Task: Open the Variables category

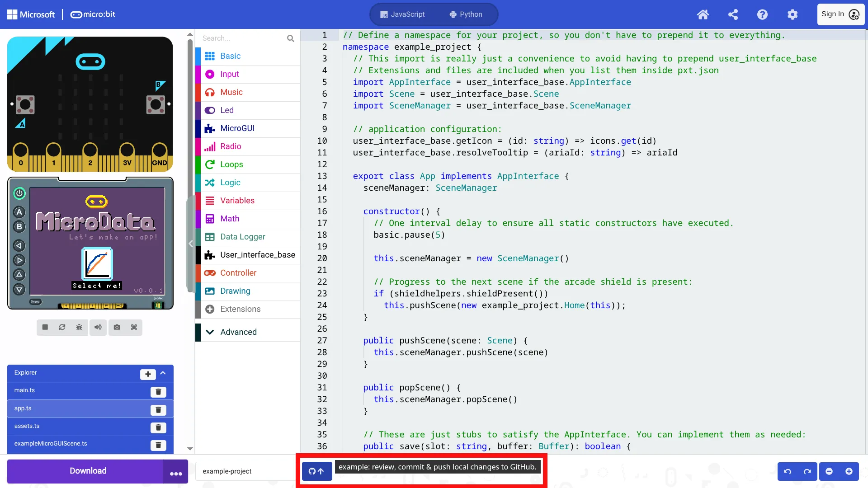Action: (x=248, y=201)
